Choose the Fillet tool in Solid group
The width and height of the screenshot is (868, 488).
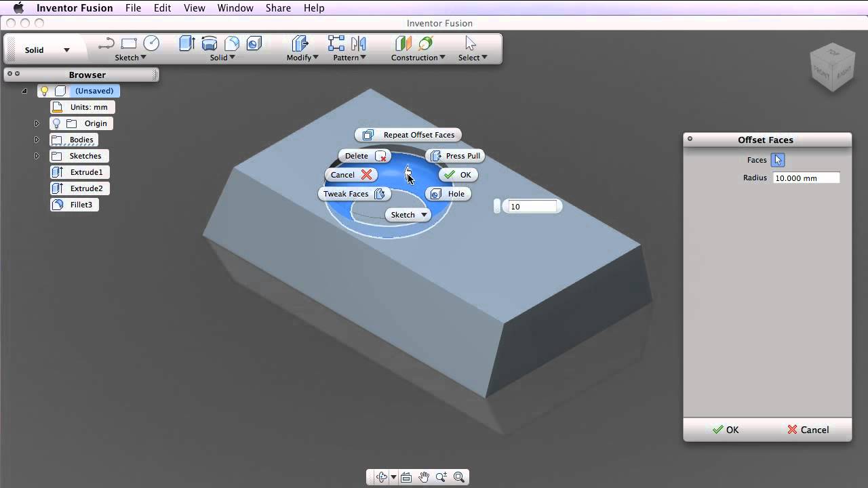click(x=232, y=43)
